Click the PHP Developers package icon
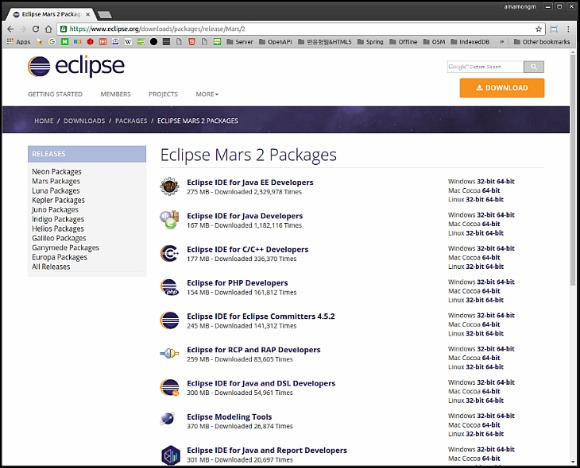The image size is (580, 468). click(169, 287)
